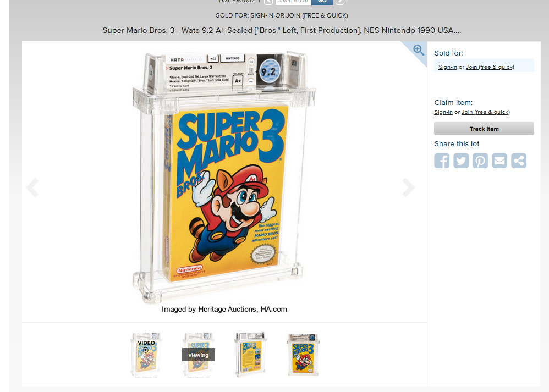Viewport: 549px width, 392px height.
Task: Go to the previous image arrow
Action: [32, 187]
